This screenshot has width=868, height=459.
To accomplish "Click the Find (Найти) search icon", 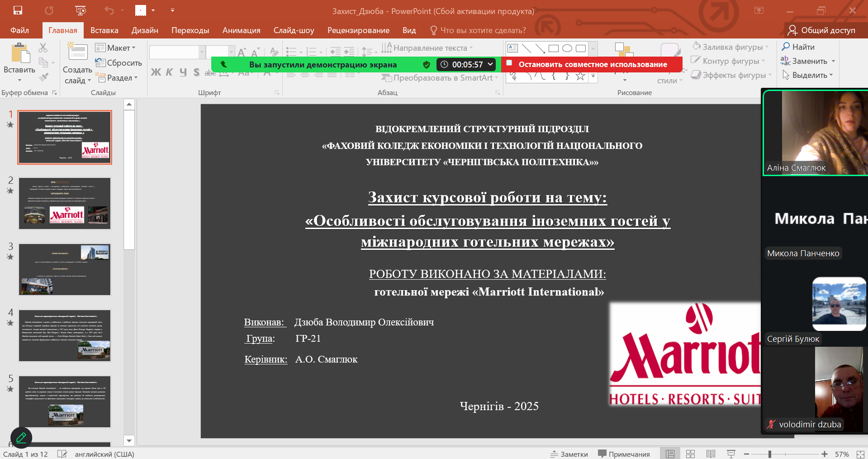I will coord(786,47).
